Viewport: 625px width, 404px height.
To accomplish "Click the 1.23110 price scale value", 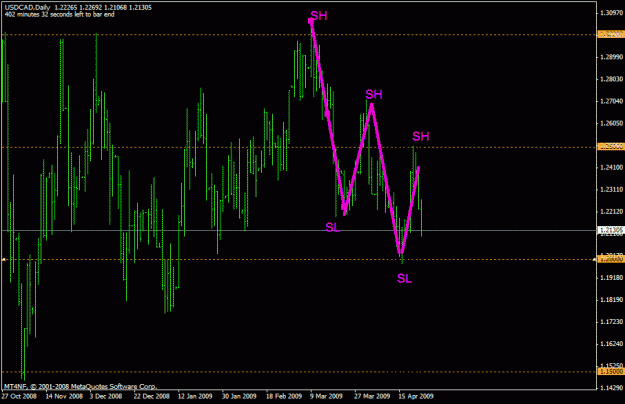I will click(611, 190).
